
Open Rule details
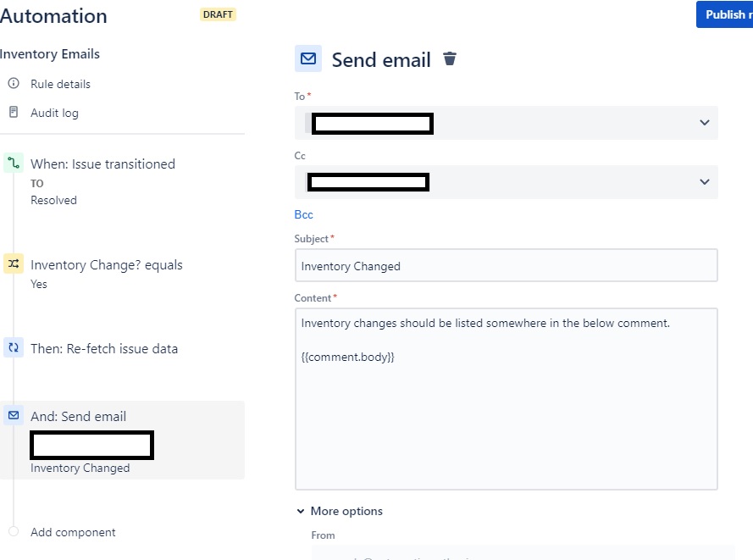coord(60,84)
